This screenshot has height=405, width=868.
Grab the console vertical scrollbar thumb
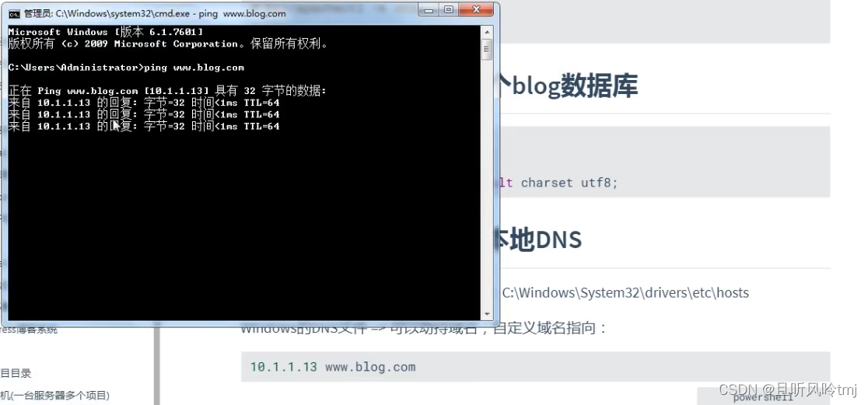(487, 49)
